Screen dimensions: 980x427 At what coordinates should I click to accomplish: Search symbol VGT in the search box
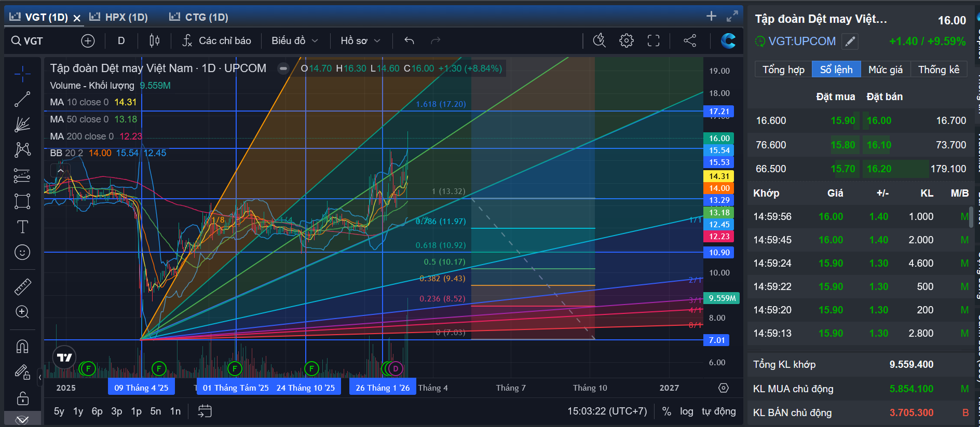[28, 40]
